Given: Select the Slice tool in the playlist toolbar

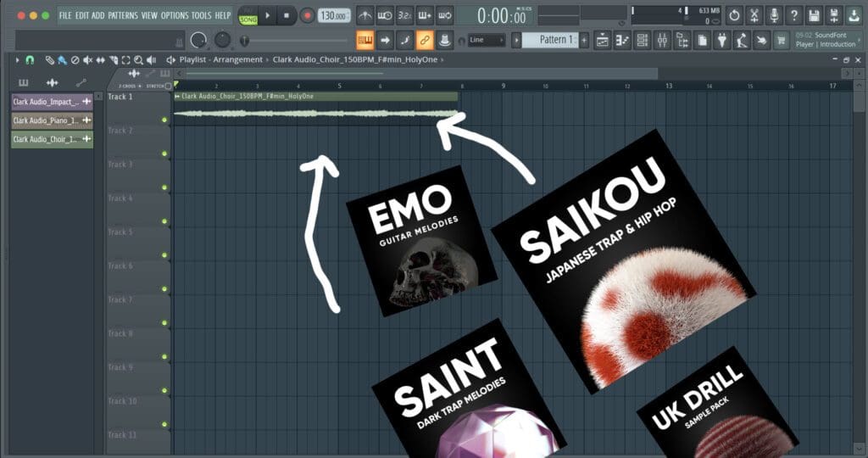Looking at the screenshot, I should click(114, 60).
